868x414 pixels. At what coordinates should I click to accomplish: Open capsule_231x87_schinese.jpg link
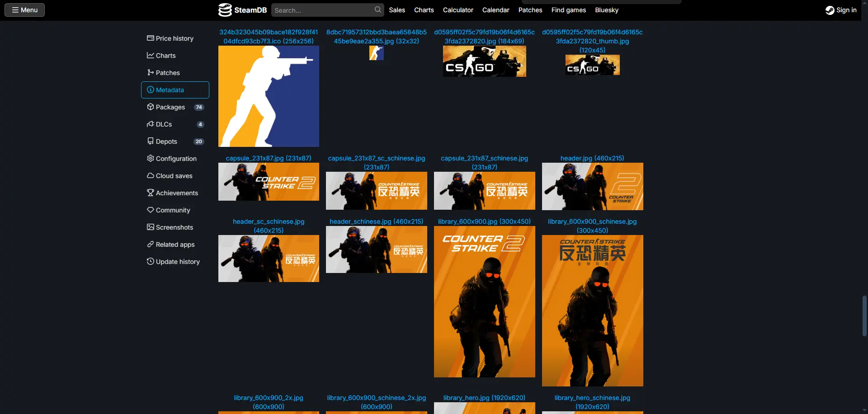click(484, 163)
